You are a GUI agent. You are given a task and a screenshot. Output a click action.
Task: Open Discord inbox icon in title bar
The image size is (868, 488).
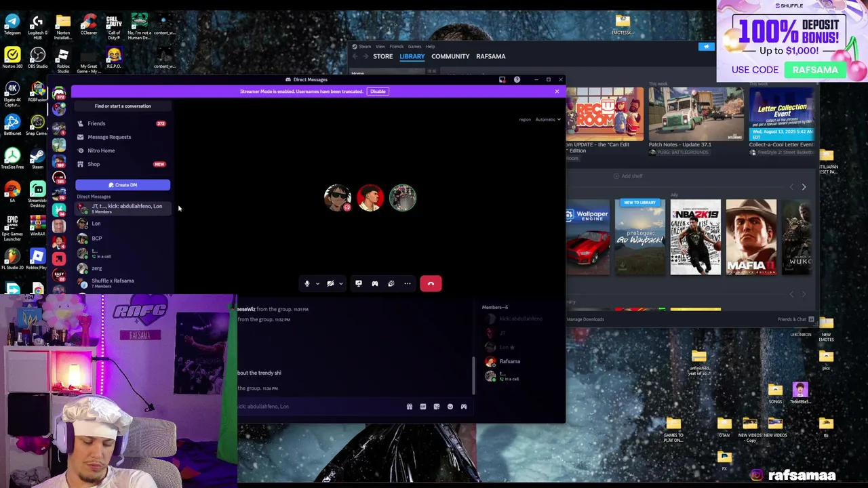tap(502, 80)
